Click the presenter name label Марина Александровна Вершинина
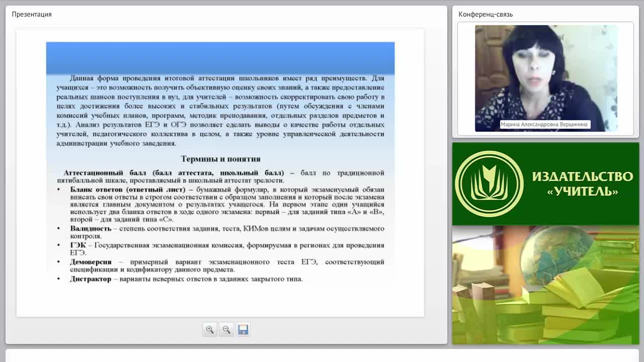Screen dimensions: 644x362 pyautogui.click(x=544, y=125)
